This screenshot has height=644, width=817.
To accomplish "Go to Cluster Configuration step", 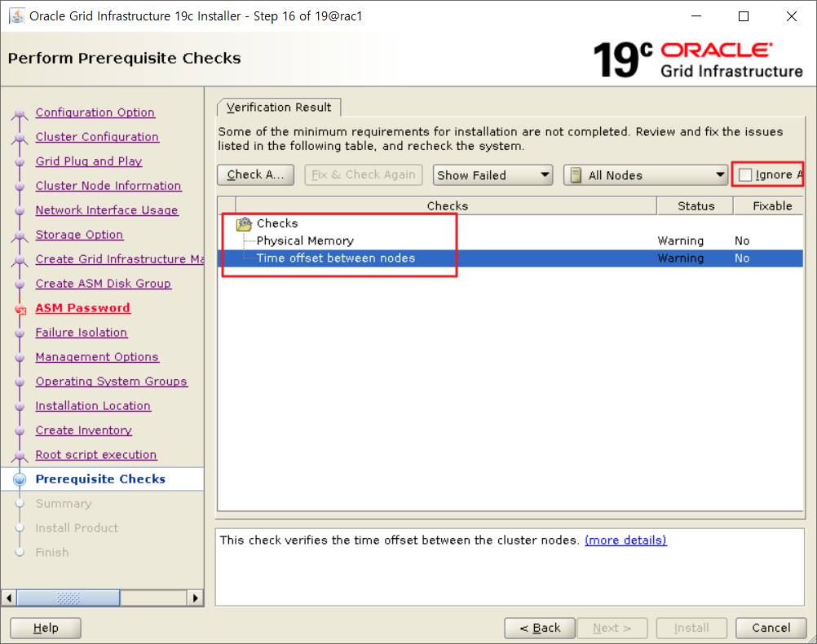I will click(97, 137).
